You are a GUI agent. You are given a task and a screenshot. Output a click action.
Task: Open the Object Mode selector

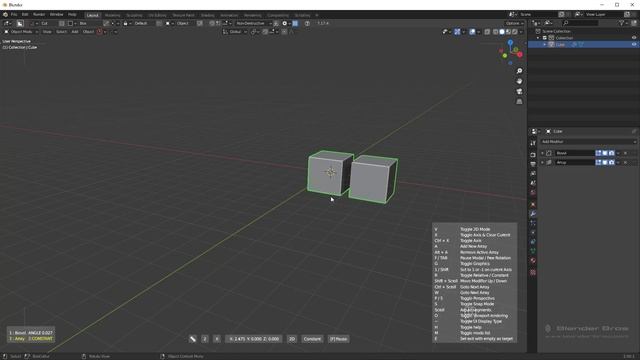click(21, 32)
